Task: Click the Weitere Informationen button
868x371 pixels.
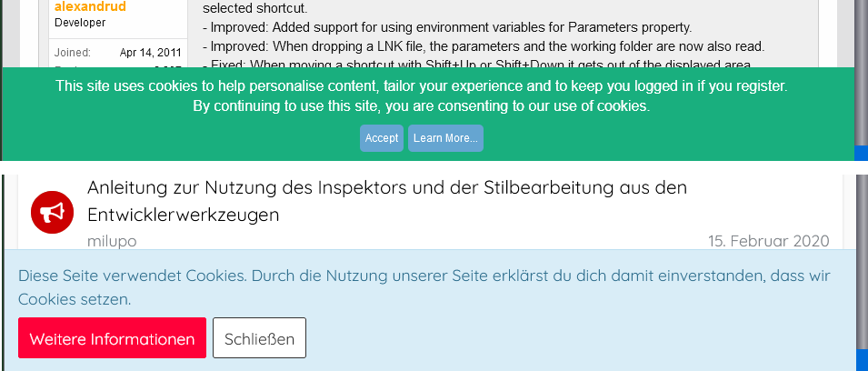Action: click(112, 337)
